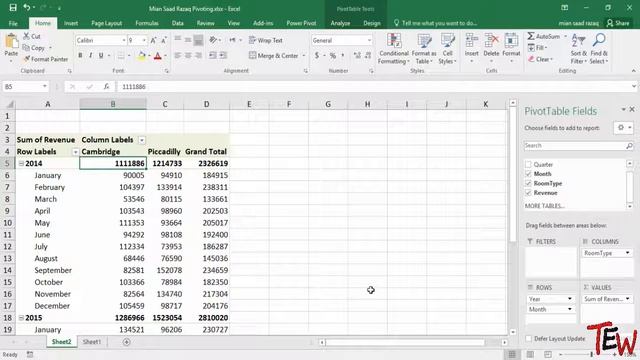Click the Share button
This screenshot has width=640, height=360.
618,23
